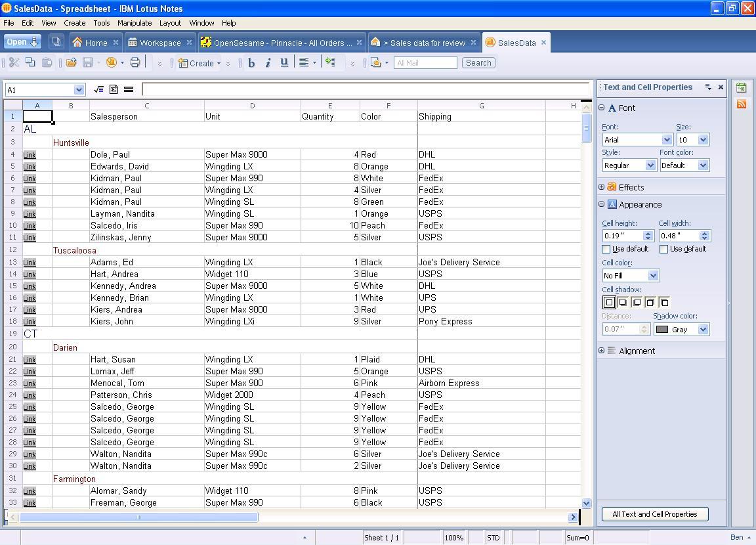The width and height of the screenshot is (756, 545).
Task: Check Use default under Cell width
Action: coord(664,250)
